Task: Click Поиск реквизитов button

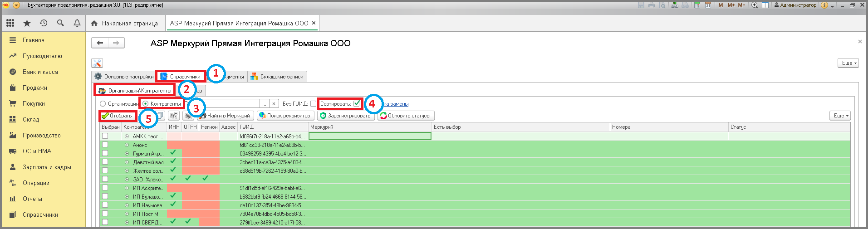Action: [285, 116]
